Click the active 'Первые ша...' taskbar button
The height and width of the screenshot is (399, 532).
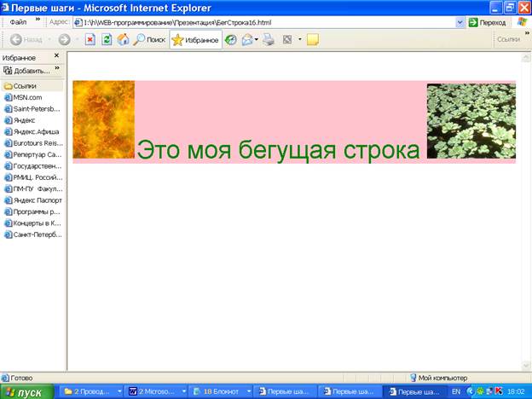[414, 391]
